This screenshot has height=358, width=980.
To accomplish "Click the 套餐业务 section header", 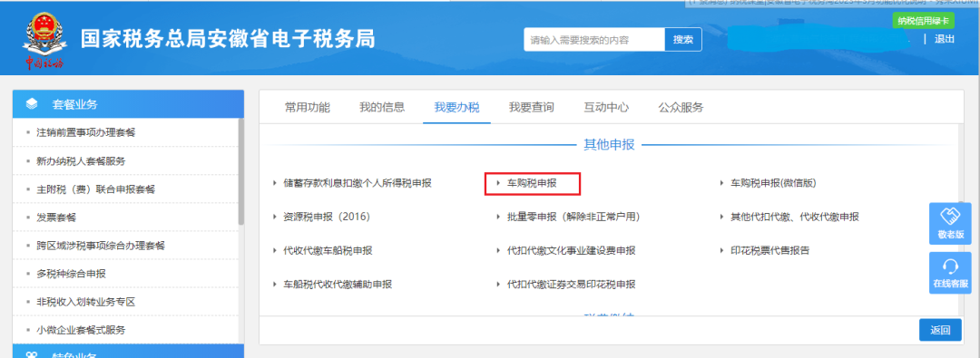I will tap(128, 104).
